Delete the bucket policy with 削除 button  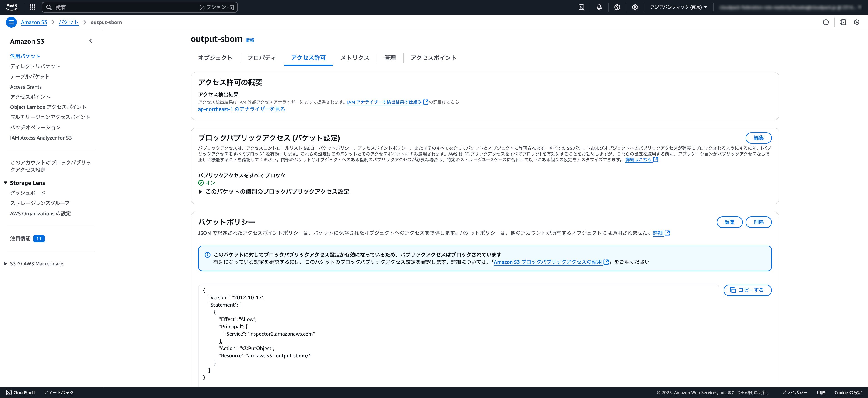[759, 222]
